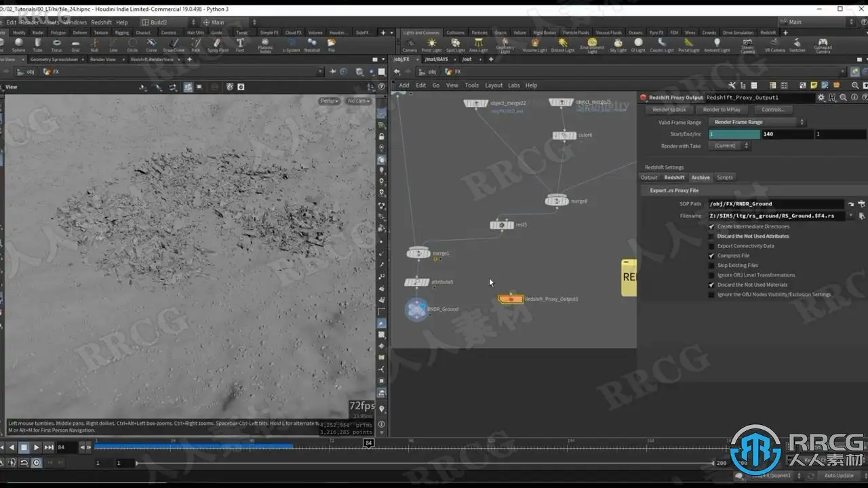Screen dimensions: 868x488
Task: Enable the Skip Existing Files checkbox
Action: click(711, 265)
